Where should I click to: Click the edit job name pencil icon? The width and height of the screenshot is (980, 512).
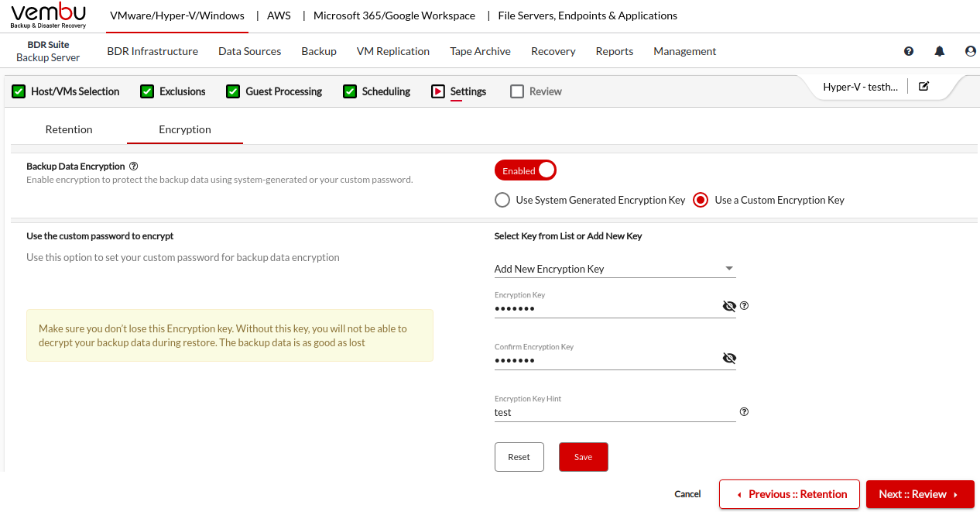pos(923,87)
